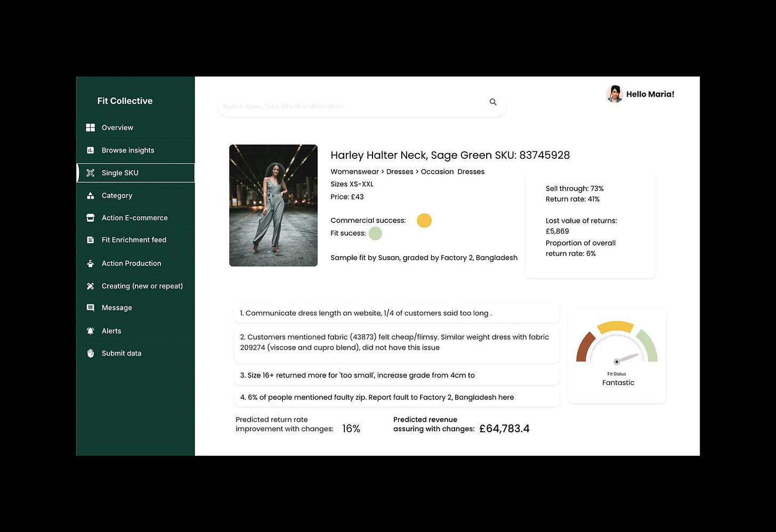Expand recommendation about dress length communication
The image size is (776, 532).
[x=397, y=313]
